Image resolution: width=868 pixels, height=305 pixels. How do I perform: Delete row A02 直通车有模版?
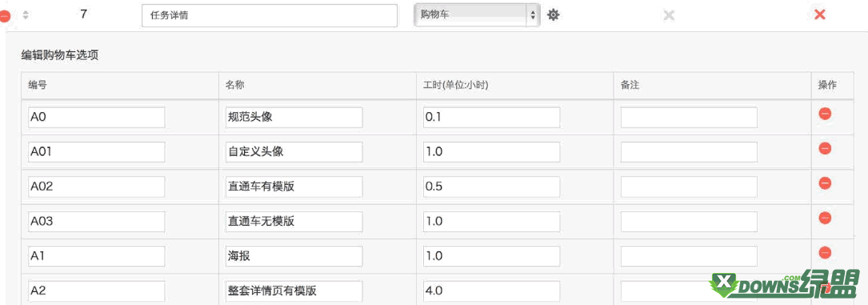[825, 183]
